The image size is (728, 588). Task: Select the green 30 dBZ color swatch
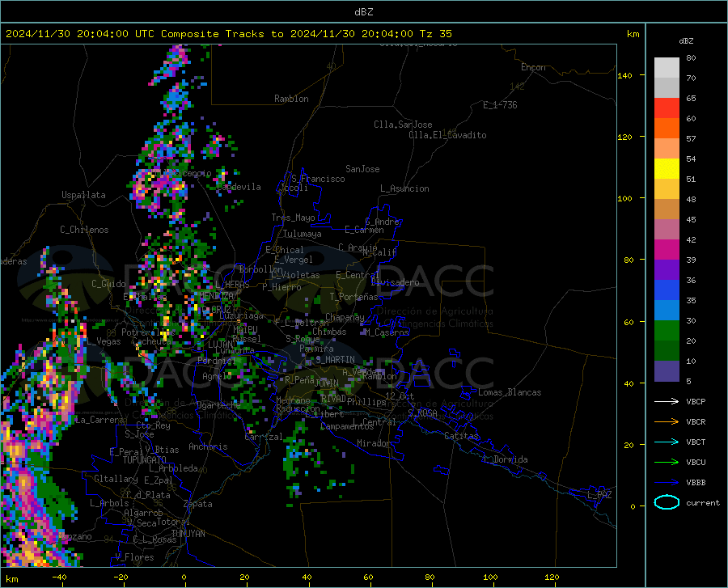pos(667,330)
